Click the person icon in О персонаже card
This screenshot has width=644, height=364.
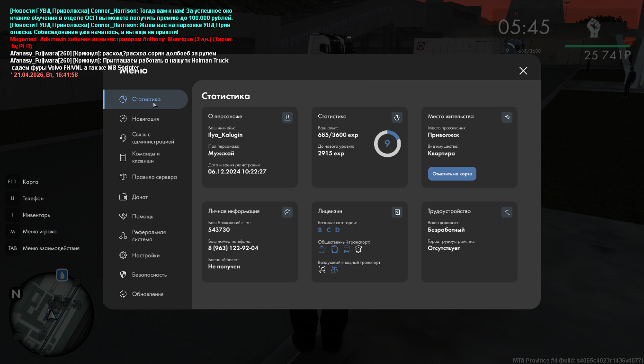(287, 117)
